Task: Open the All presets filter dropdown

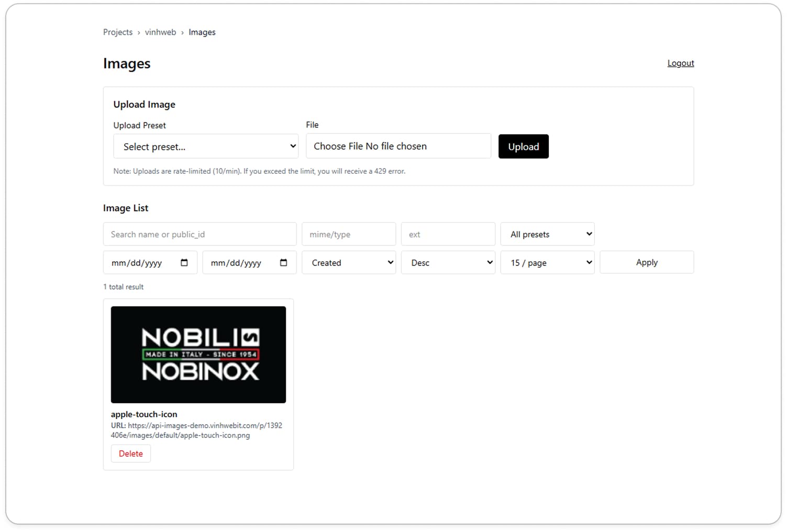Action: point(547,234)
